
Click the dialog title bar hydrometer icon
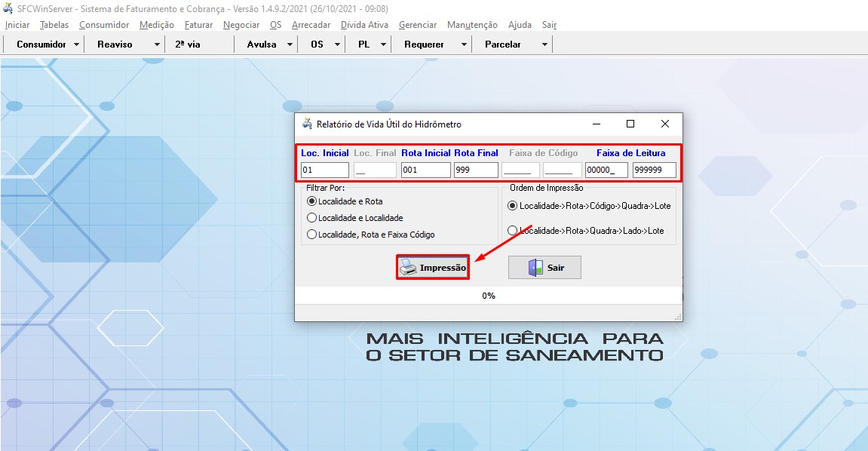[307, 124]
